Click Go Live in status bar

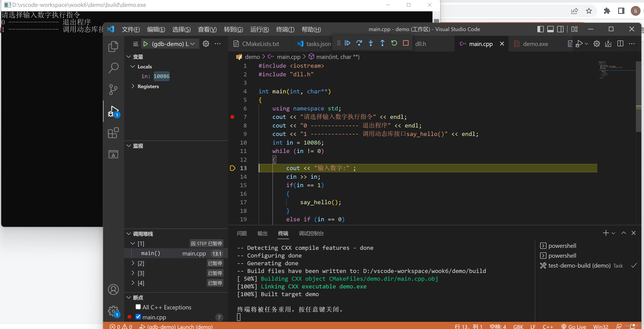(573, 326)
